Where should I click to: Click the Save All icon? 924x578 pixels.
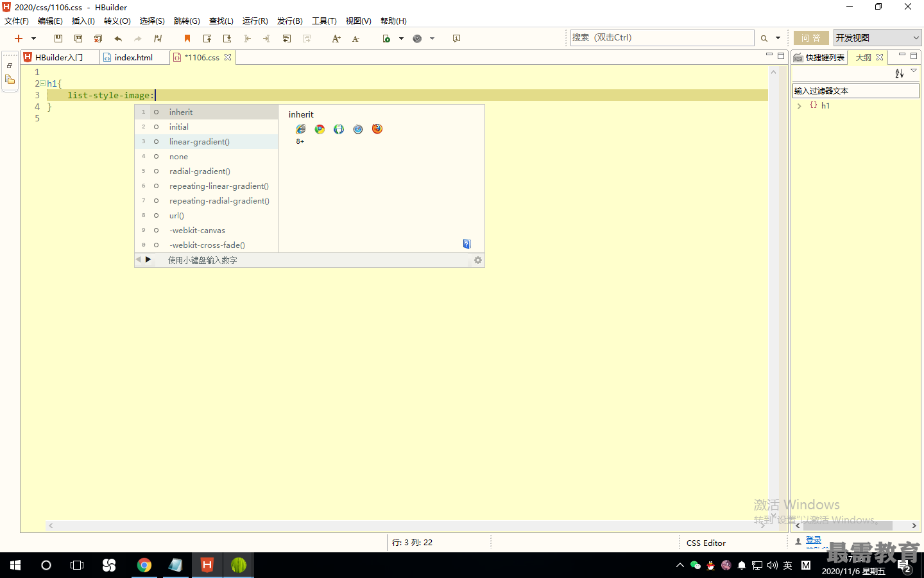[x=78, y=39]
